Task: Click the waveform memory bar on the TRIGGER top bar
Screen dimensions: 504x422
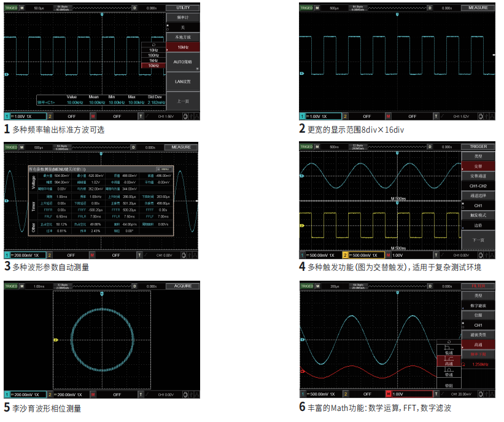Action: (x=397, y=147)
